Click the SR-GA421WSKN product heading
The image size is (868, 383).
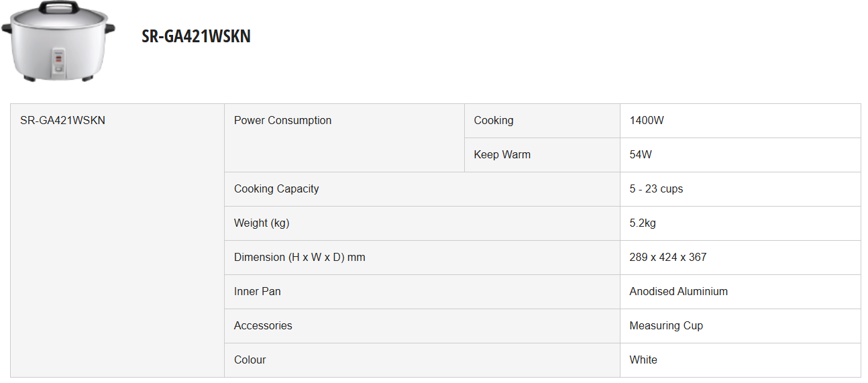click(x=196, y=36)
